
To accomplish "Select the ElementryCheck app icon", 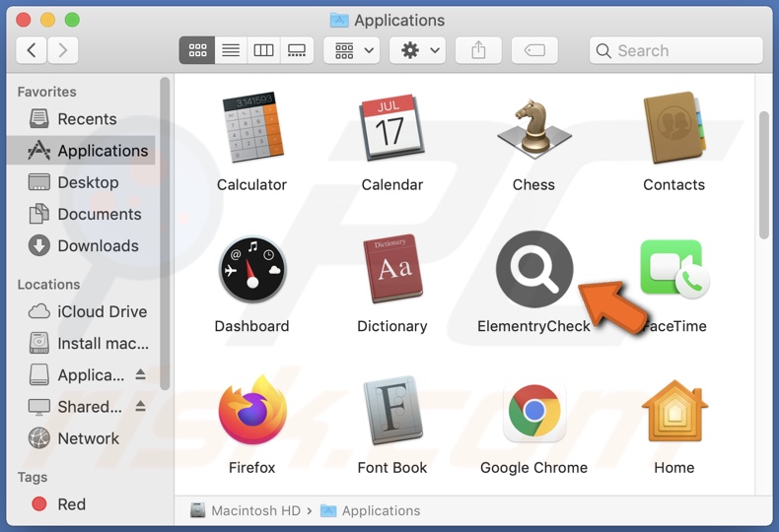I will [534, 269].
